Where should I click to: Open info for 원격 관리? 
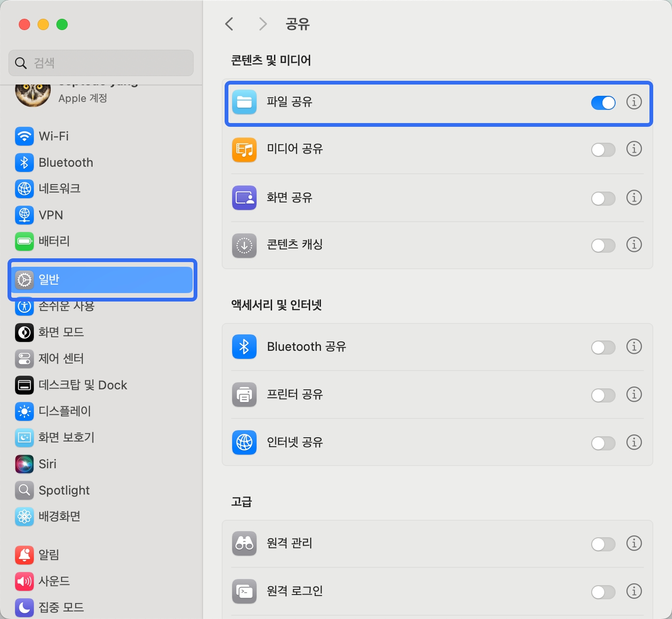point(634,543)
